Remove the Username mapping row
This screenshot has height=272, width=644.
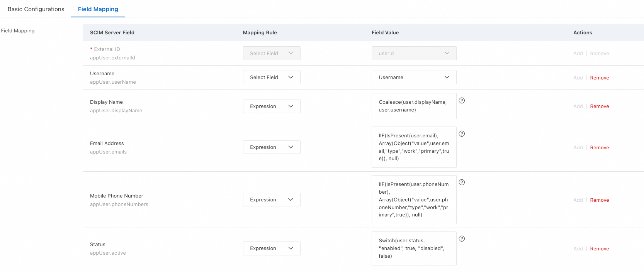coord(599,78)
